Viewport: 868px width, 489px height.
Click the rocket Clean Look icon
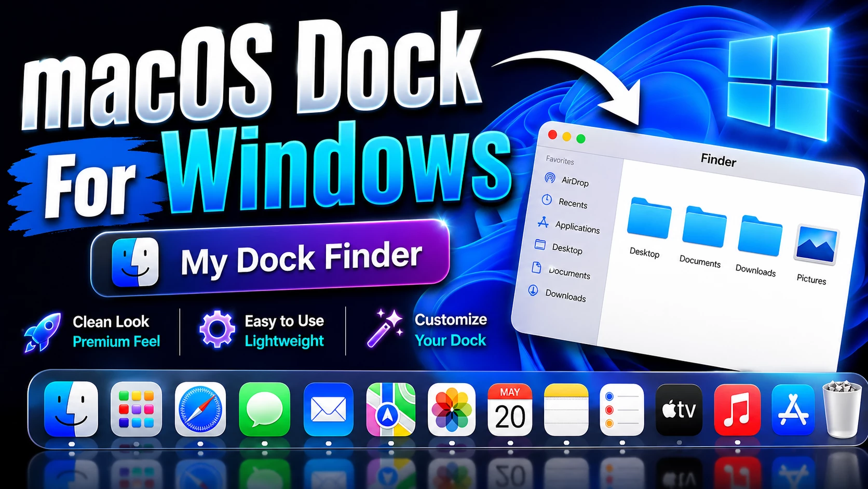tap(43, 332)
